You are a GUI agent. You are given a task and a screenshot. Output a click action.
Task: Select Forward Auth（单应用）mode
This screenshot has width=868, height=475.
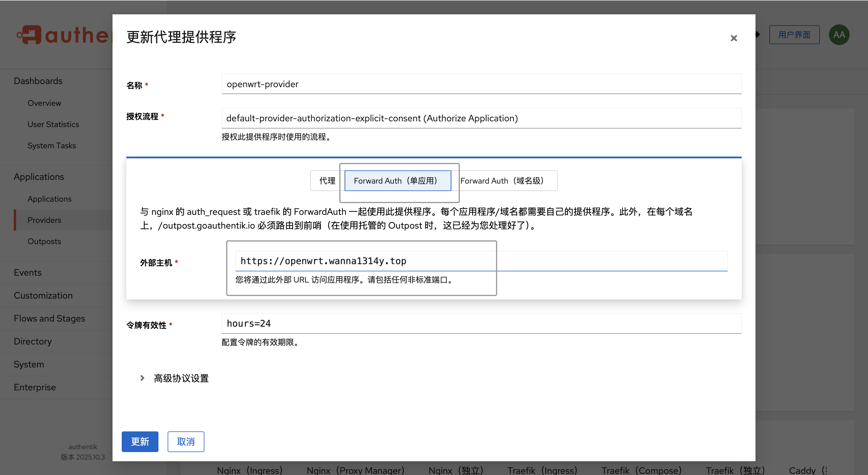coord(397,181)
